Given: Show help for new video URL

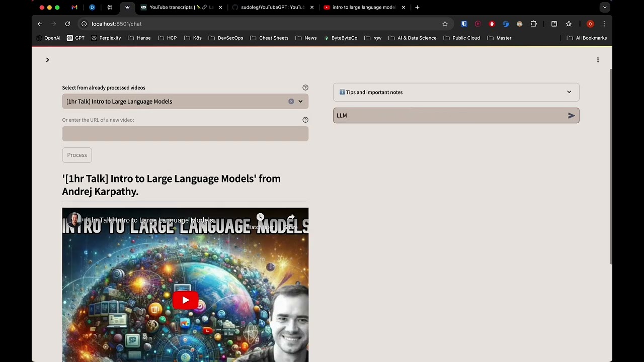Looking at the screenshot, I should (x=305, y=120).
